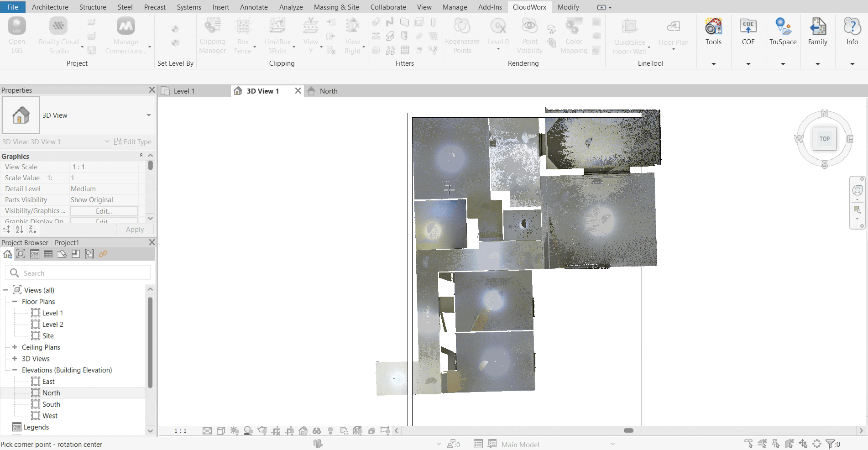Viewport: 868px width, 450px height.
Task: Switch to the Architecture ribbon tab
Action: [50, 7]
